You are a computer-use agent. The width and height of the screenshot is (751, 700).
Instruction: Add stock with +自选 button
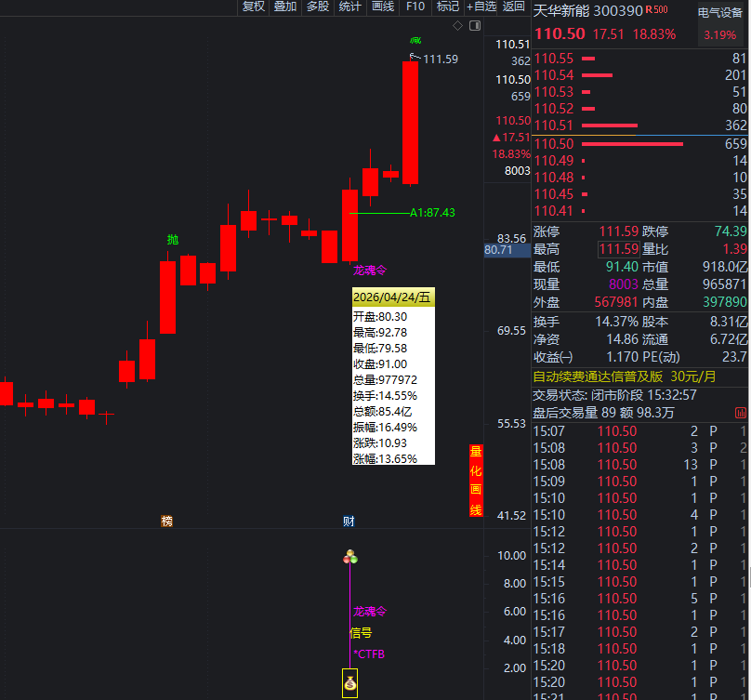[481, 7]
